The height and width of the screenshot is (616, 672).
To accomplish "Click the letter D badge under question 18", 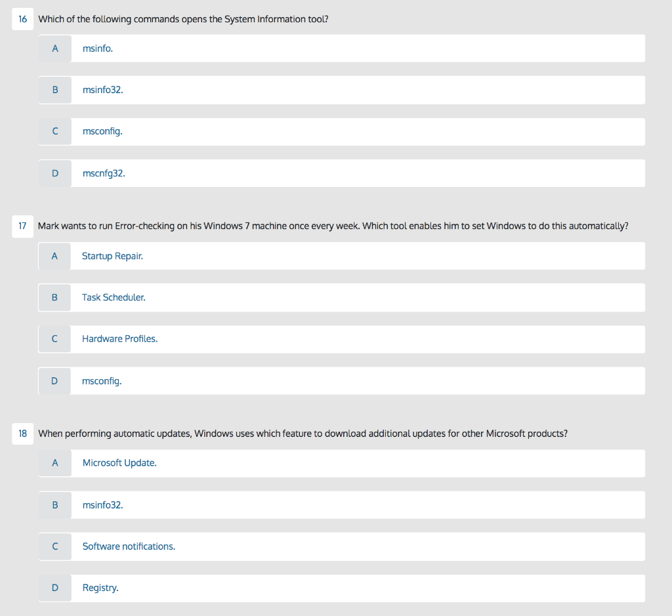I will point(54,587).
